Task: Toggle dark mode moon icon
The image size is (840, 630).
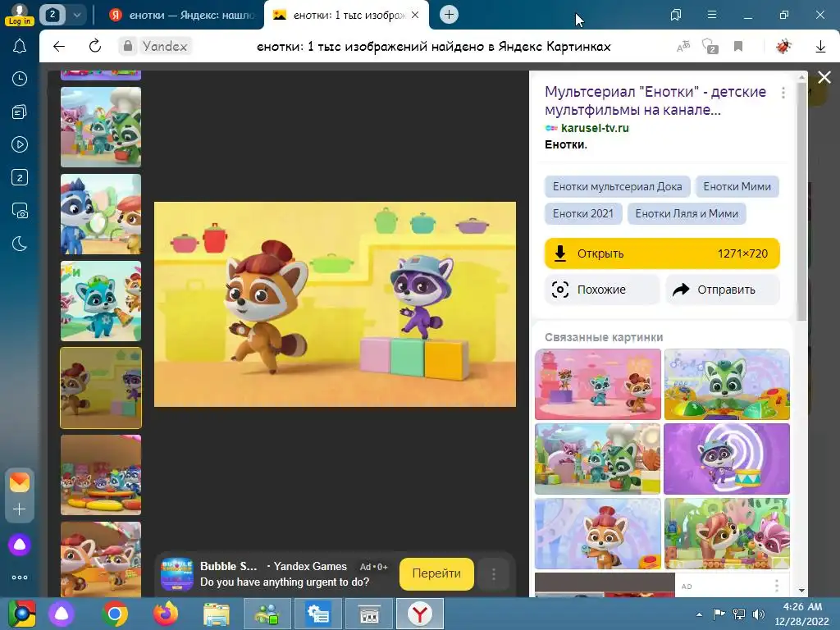Action: [20, 244]
